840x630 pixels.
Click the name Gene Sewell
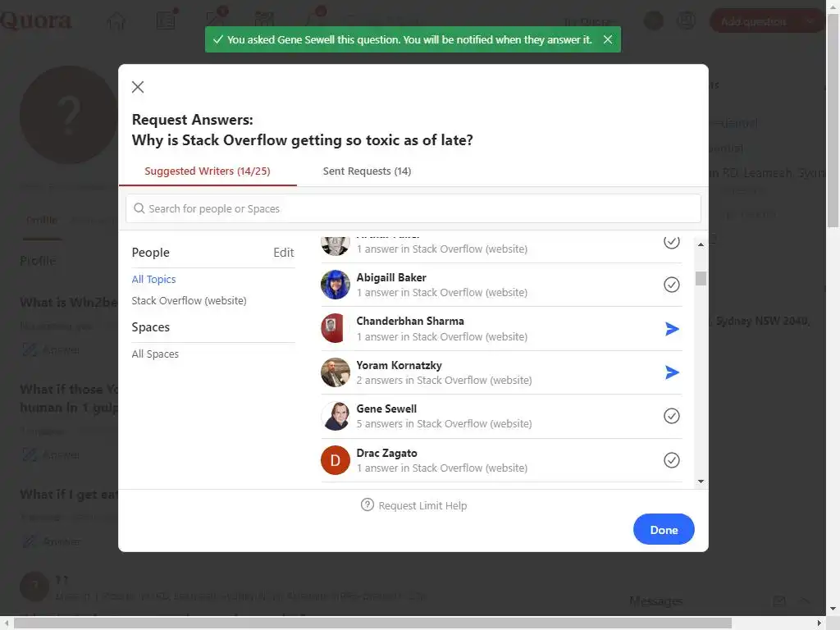click(x=386, y=409)
